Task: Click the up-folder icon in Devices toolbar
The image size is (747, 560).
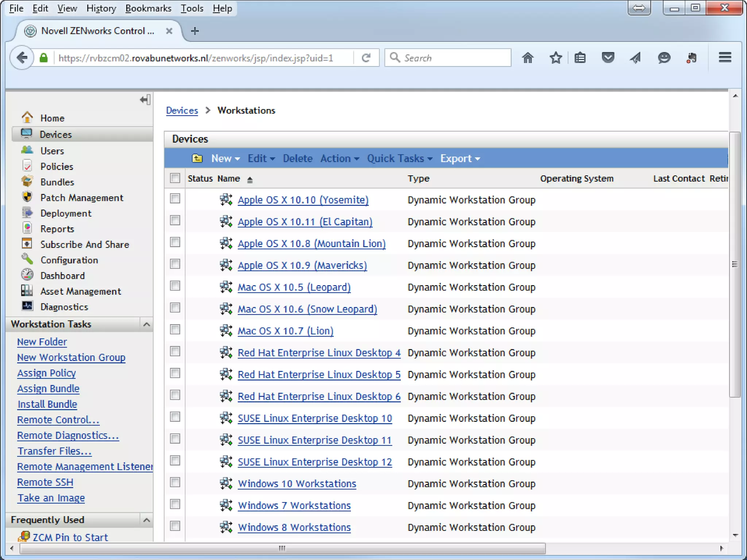Action: [x=197, y=158]
